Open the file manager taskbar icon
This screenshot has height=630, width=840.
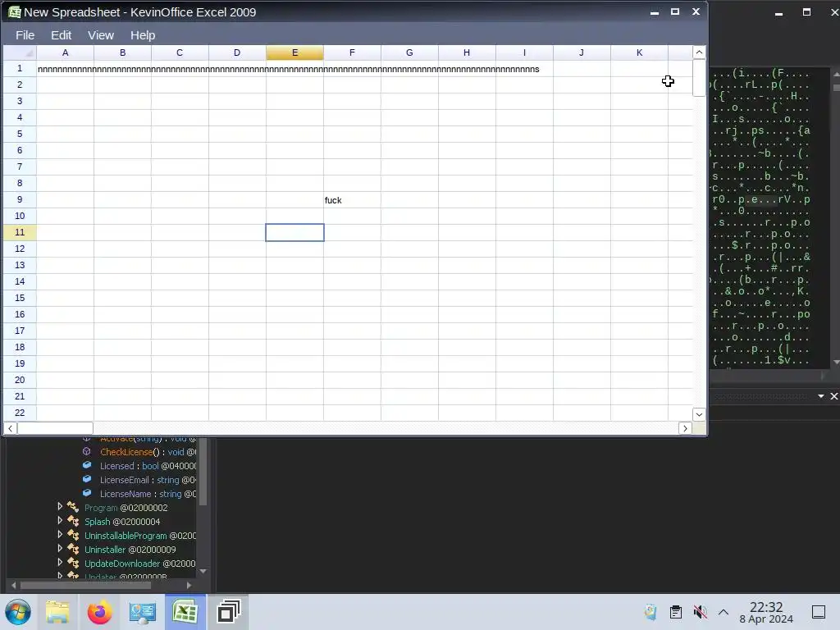(x=57, y=612)
